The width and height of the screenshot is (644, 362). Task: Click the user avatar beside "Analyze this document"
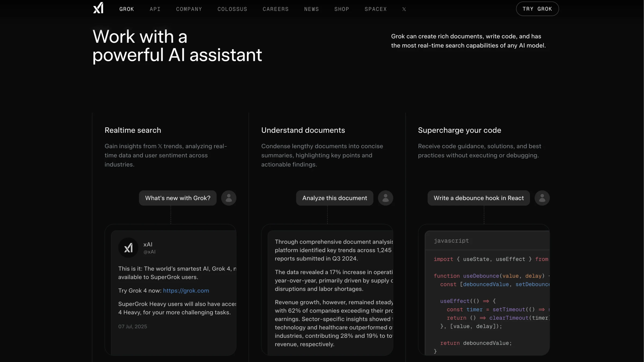pos(386,198)
